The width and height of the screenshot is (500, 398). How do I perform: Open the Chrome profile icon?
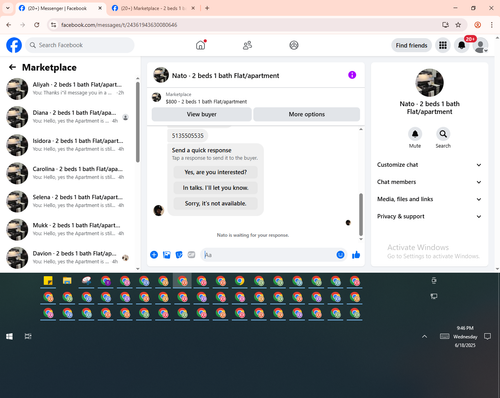(478, 25)
